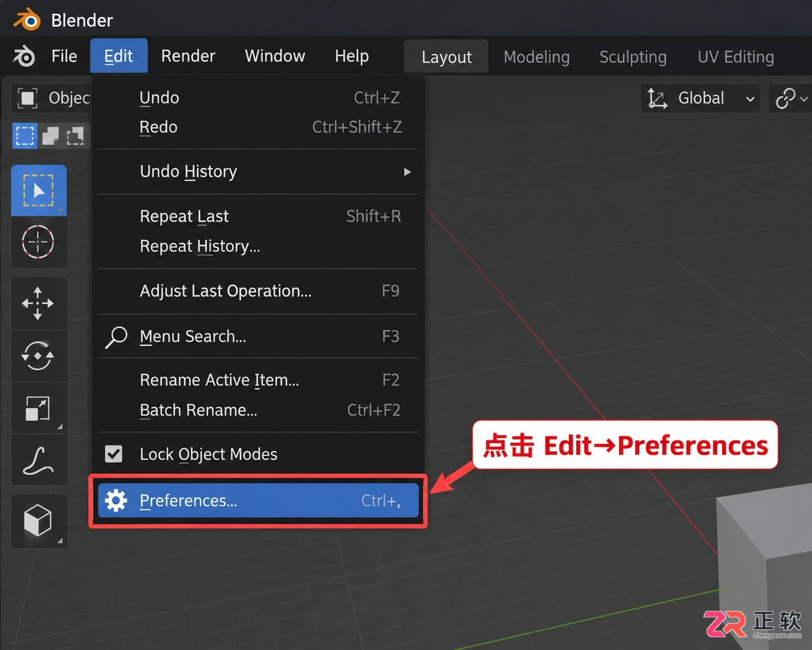Switch to the Layout workspace tab
812x650 pixels.
[x=447, y=57]
